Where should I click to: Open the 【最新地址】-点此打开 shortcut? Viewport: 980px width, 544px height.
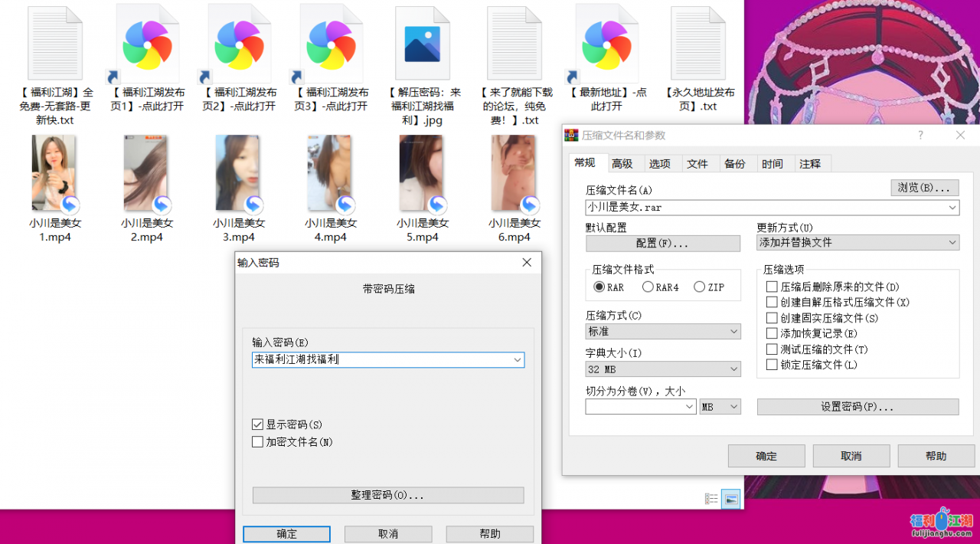[x=606, y=42]
